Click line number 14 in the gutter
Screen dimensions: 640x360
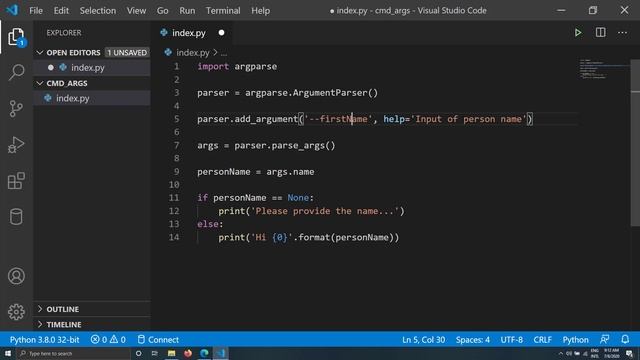[x=174, y=237]
